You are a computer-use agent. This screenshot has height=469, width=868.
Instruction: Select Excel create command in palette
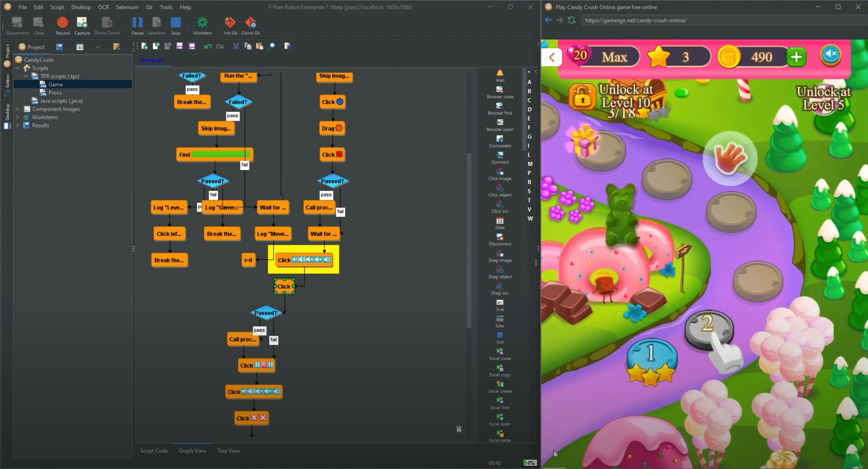pyautogui.click(x=500, y=387)
